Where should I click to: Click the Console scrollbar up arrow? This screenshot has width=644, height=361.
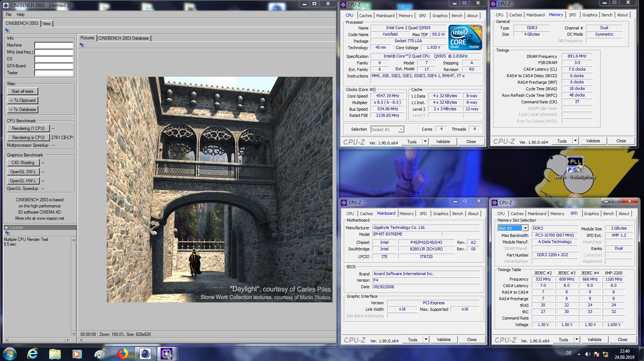[74, 240]
